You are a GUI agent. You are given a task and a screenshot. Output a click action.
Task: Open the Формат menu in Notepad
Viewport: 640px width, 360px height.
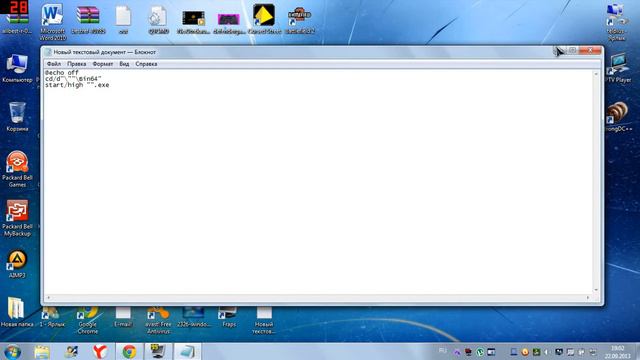[x=102, y=64]
